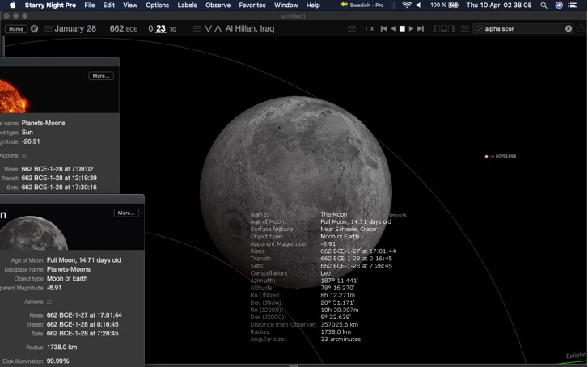The height and width of the screenshot is (367, 588).
Task: Open the location options menu icon
Action: pyautogui.click(x=197, y=29)
